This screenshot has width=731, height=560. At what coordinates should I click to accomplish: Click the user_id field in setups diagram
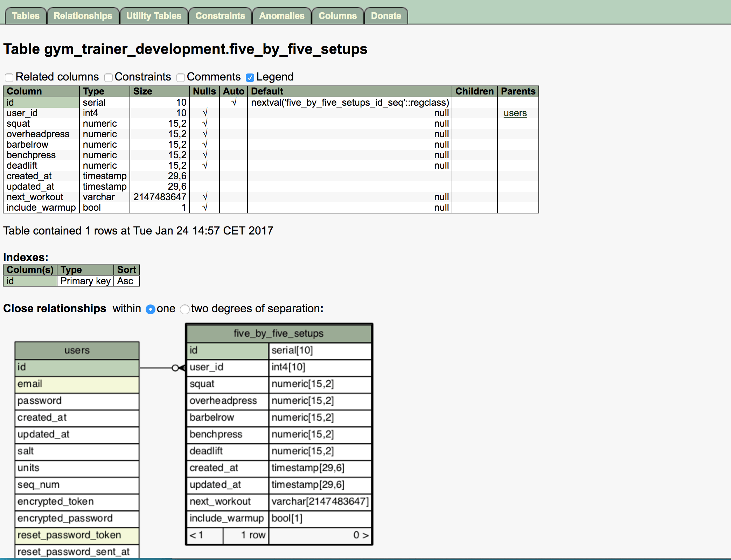(x=228, y=367)
